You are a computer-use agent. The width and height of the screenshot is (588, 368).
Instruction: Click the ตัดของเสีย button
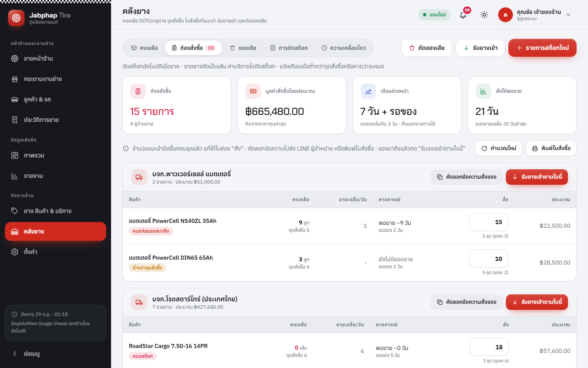click(x=427, y=48)
